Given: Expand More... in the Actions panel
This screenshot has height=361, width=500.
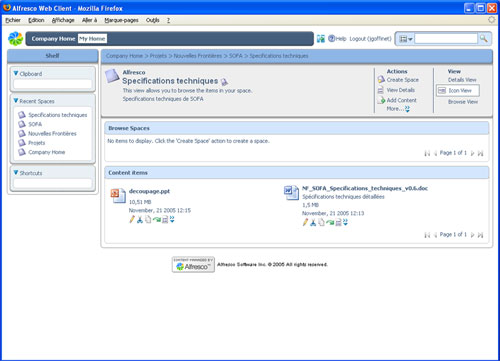Looking at the screenshot, I should tap(398, 109).
